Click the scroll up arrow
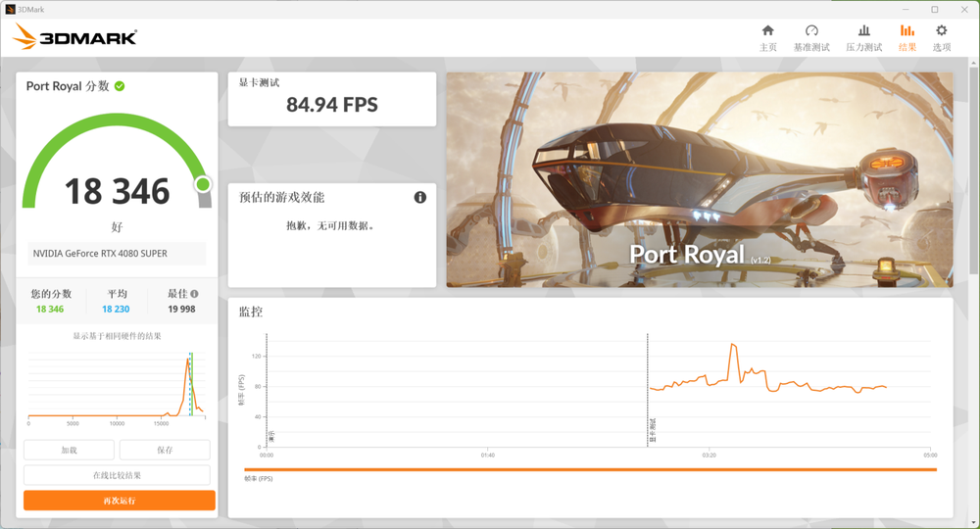This screenshot has height=529, width=980. coord(974,63)
